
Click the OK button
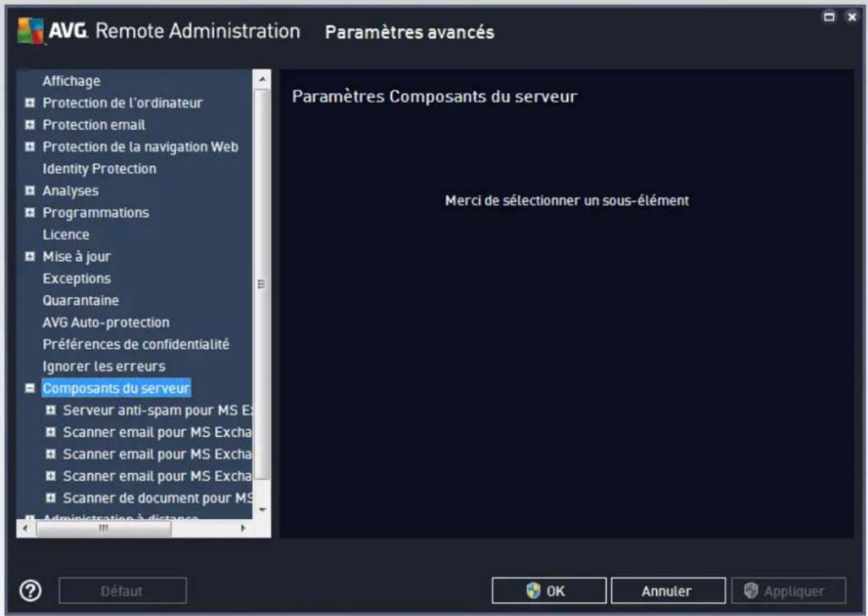point(549,591)
